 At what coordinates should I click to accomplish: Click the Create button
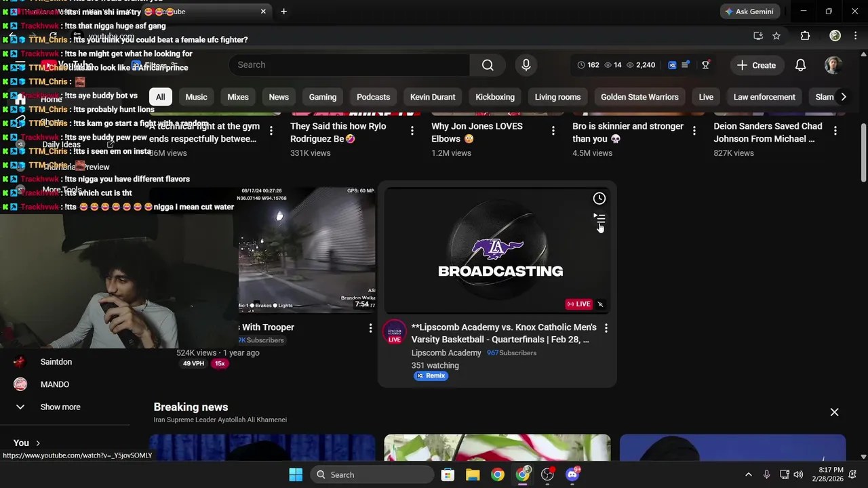[757, 65]
